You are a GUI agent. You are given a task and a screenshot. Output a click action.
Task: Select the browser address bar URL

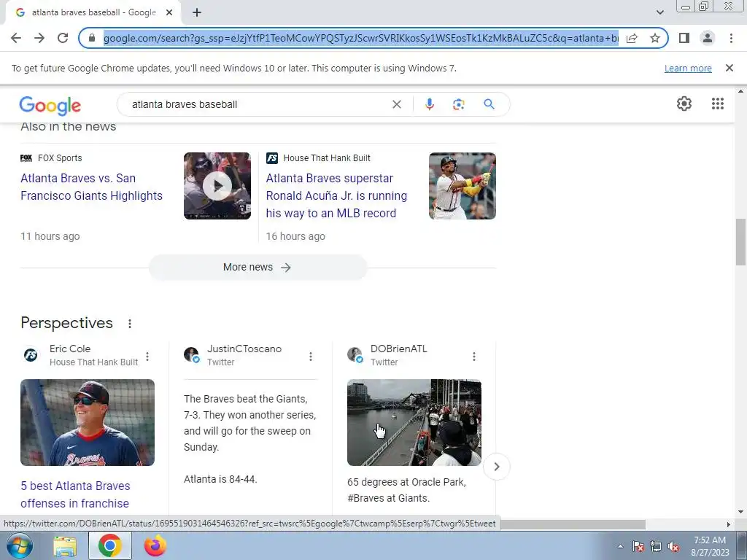(x=360, y=38)
